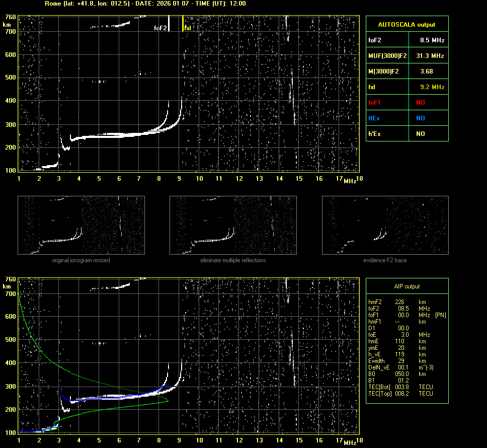Click the MHz axis label on the top ionogram

350,181
